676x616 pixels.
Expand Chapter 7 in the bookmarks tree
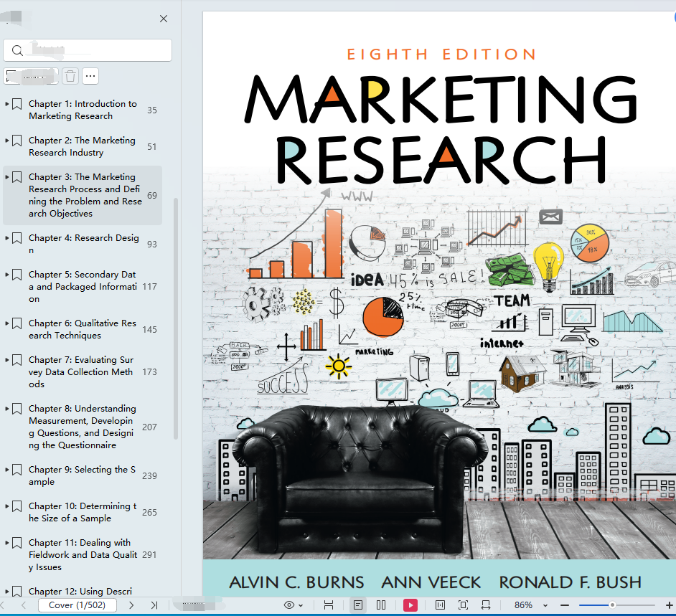(x=7, y=360)
